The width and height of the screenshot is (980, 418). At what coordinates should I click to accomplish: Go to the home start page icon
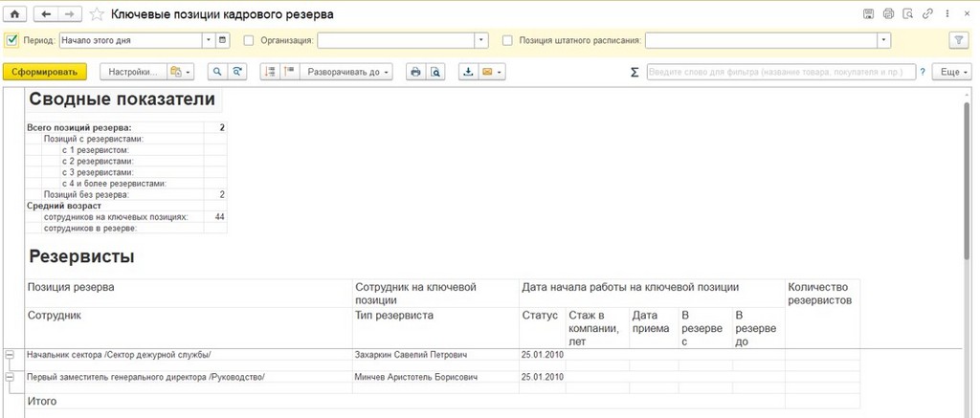click(14, 13)
